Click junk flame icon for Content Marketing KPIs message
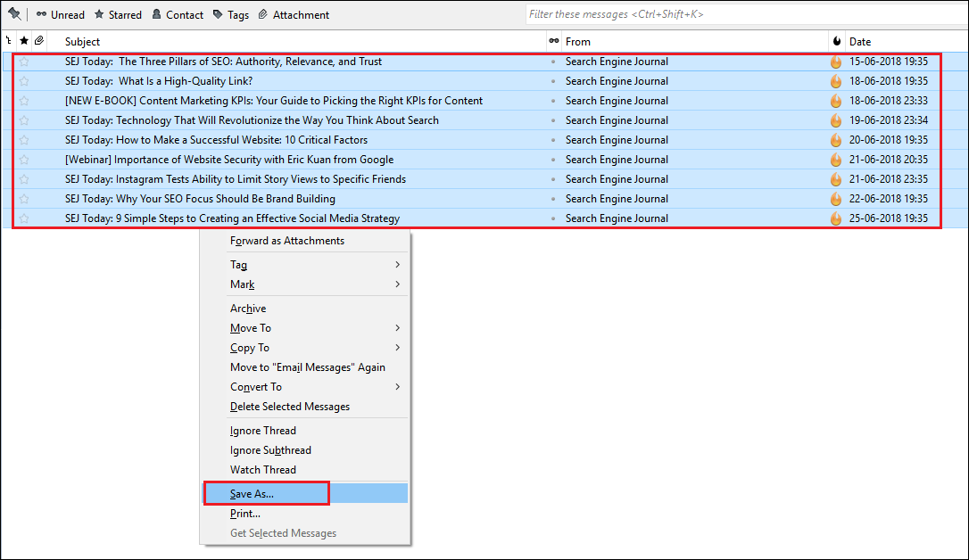This screenshot has height=560, width=969. 836,101
